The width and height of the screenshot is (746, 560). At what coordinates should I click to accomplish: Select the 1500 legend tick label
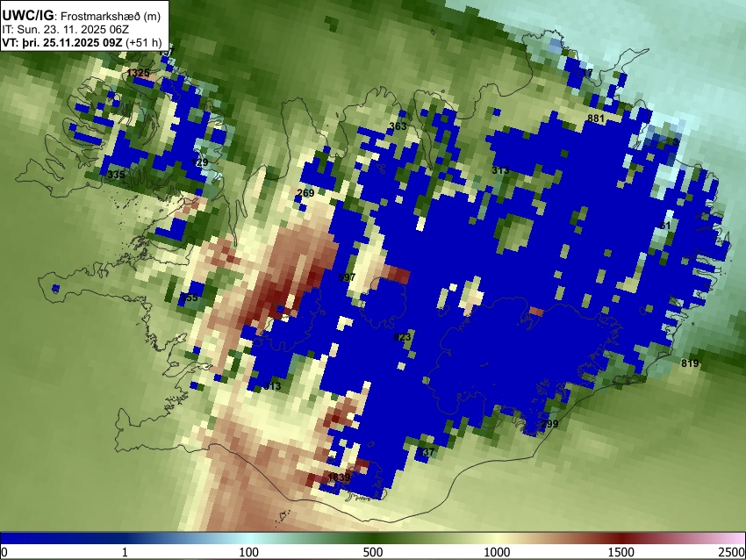[620, 552]
